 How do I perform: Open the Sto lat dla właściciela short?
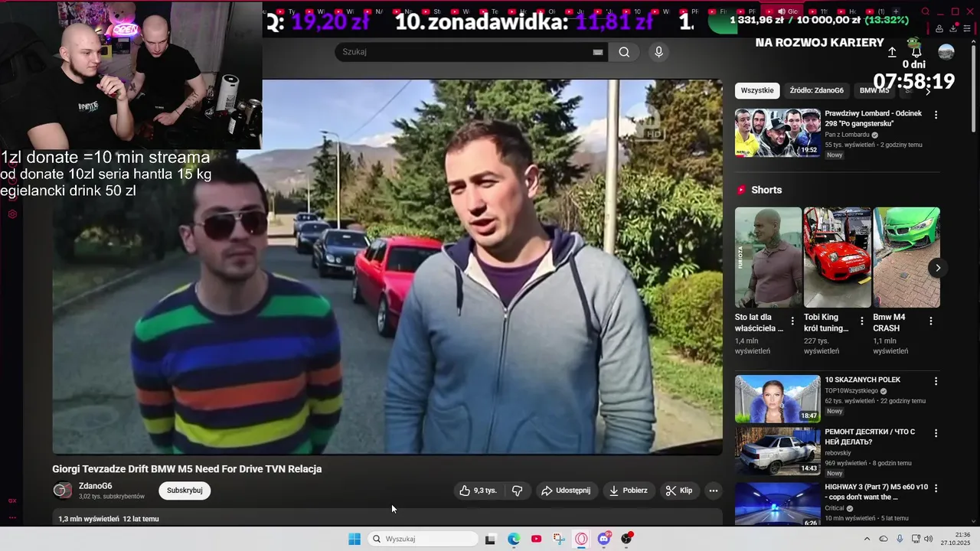(x=768, y=257)
